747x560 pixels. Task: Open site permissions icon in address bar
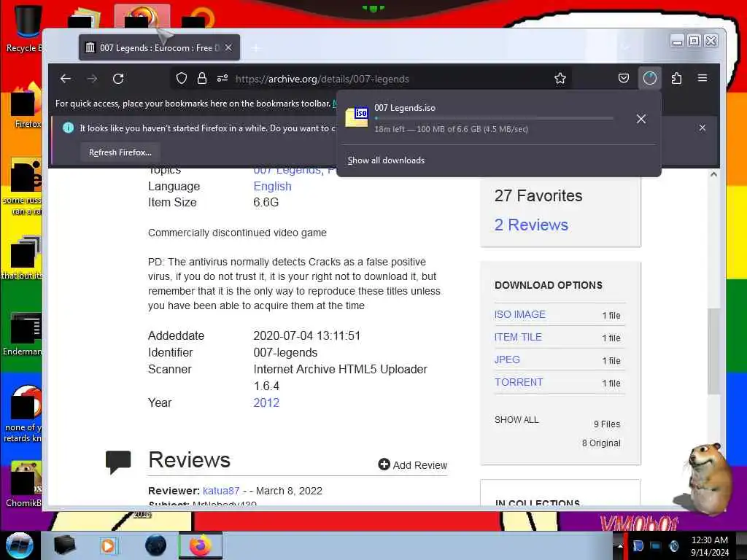[222, 79]
